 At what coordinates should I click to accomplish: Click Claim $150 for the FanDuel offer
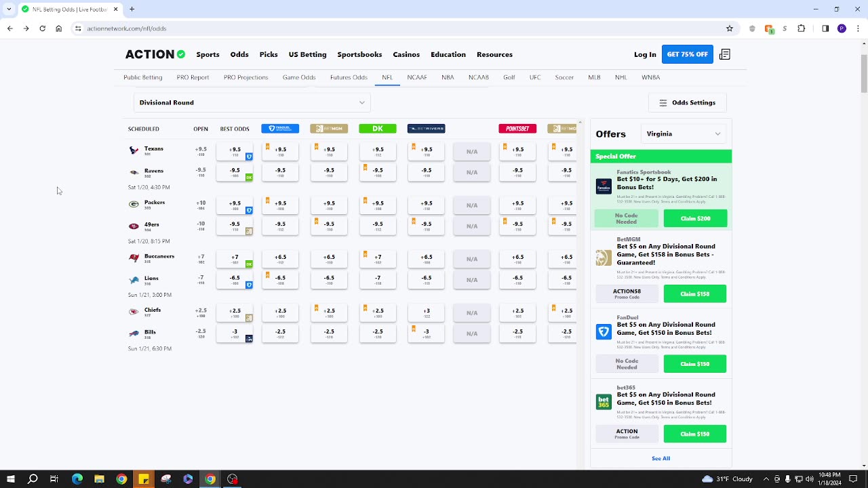tap(695, 364)
